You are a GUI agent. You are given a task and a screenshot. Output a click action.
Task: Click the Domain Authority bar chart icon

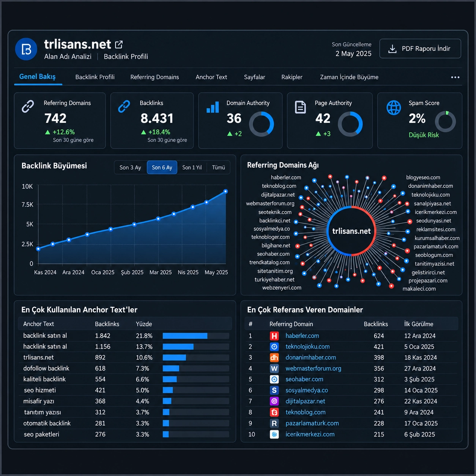coord(213,107)
